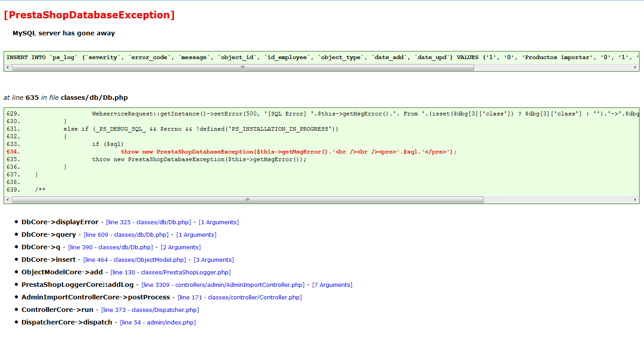Show arguments for DbCore->query
The height and width of the screenshot is (341, 644).
point(196,235)
